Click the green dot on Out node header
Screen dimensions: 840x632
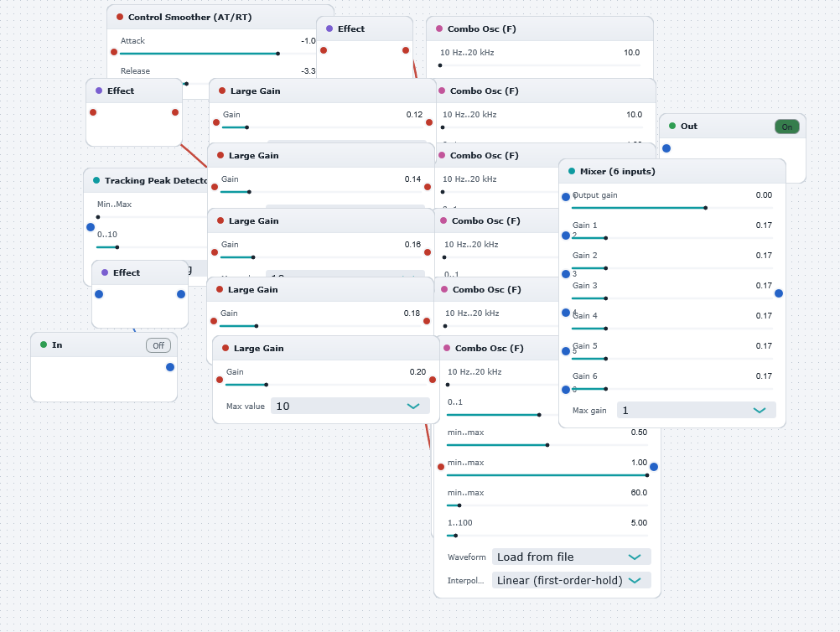tap(672, 126)
